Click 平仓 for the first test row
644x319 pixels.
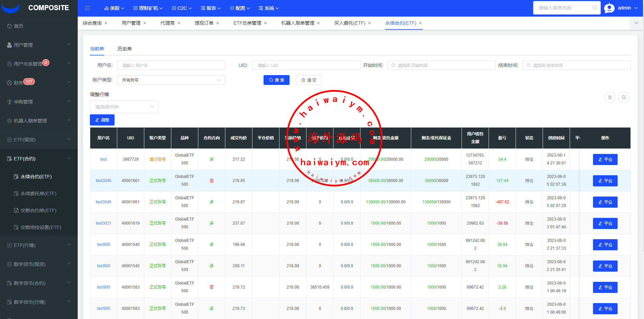605,159
